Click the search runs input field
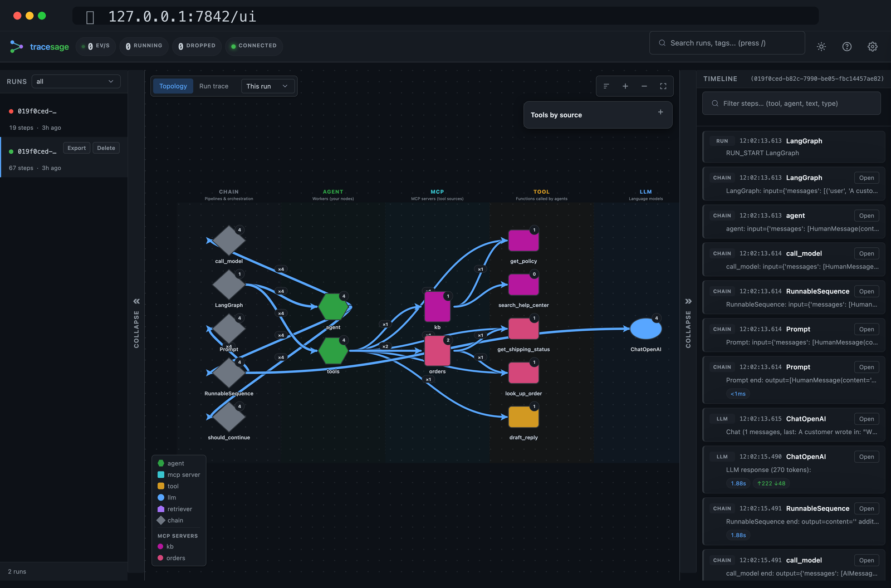The width and height of the screenshot is (891, 588). [x=727, y=43]
